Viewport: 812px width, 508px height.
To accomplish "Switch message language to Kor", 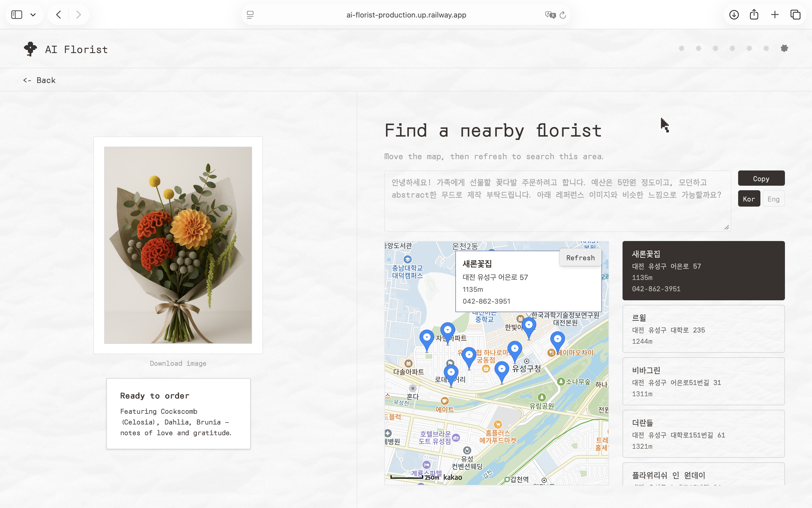I will click(x=749, y=199).
